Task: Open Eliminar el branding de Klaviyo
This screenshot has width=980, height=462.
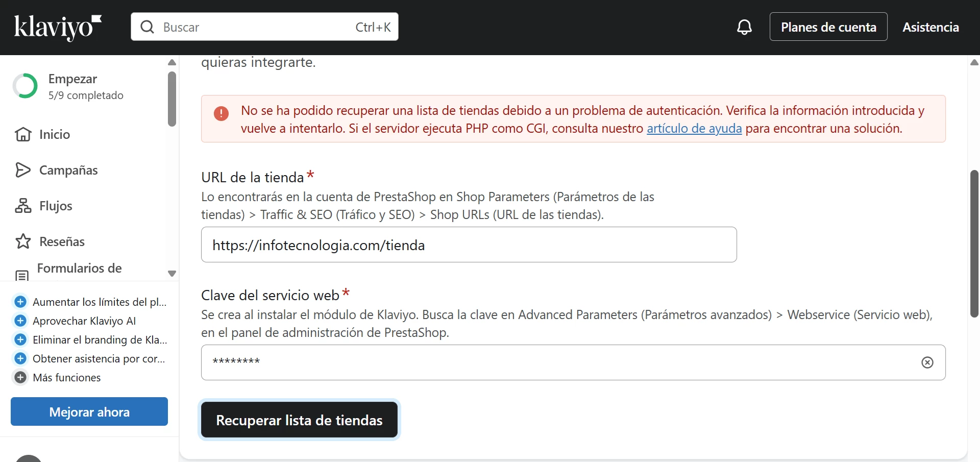Action: point(100,339)
